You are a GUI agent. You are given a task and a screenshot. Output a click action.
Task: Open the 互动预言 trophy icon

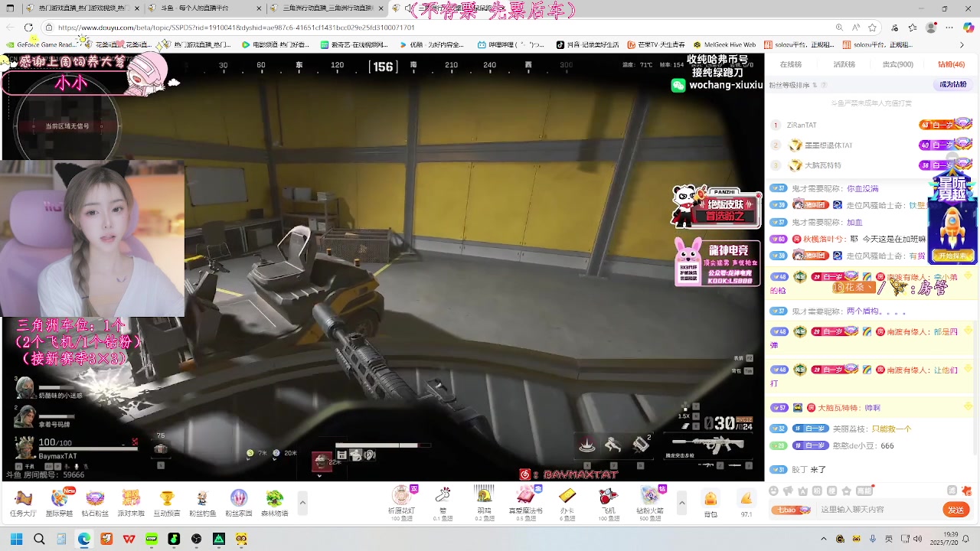click(167, 503)
